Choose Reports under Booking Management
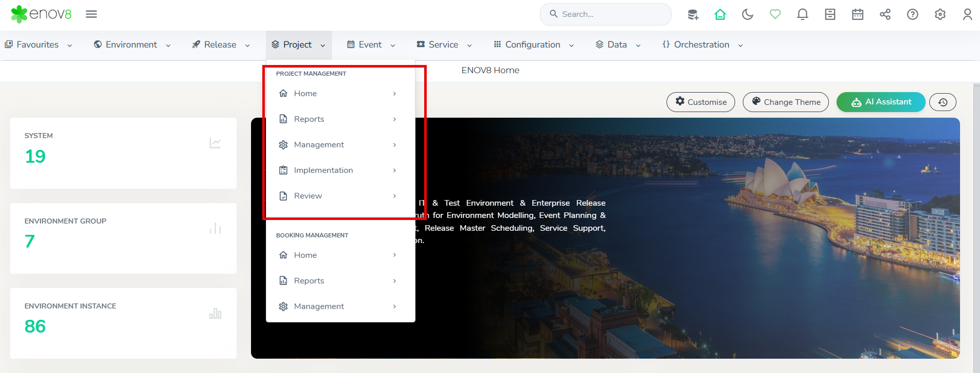This screenshot has width=980, height=373. [309, 281]
